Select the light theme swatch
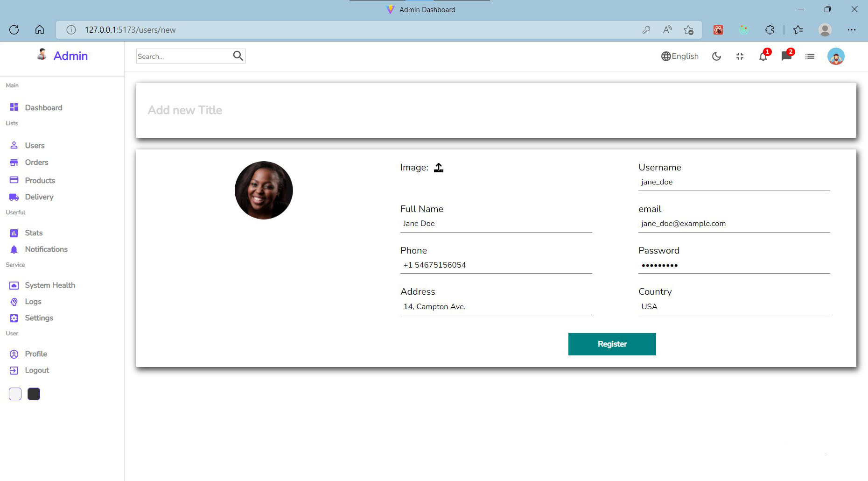This screenshot has height=481, width=868. [15, 394]
